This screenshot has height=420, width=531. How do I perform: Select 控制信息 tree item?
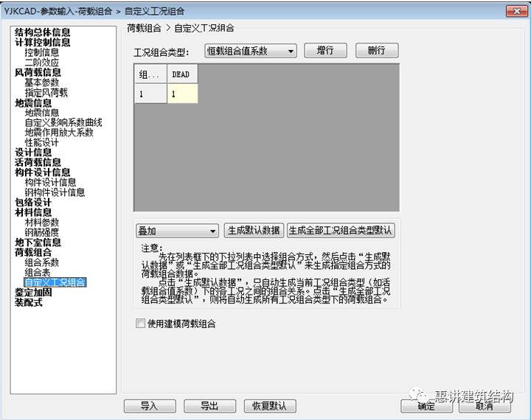[x=41, y=52]
